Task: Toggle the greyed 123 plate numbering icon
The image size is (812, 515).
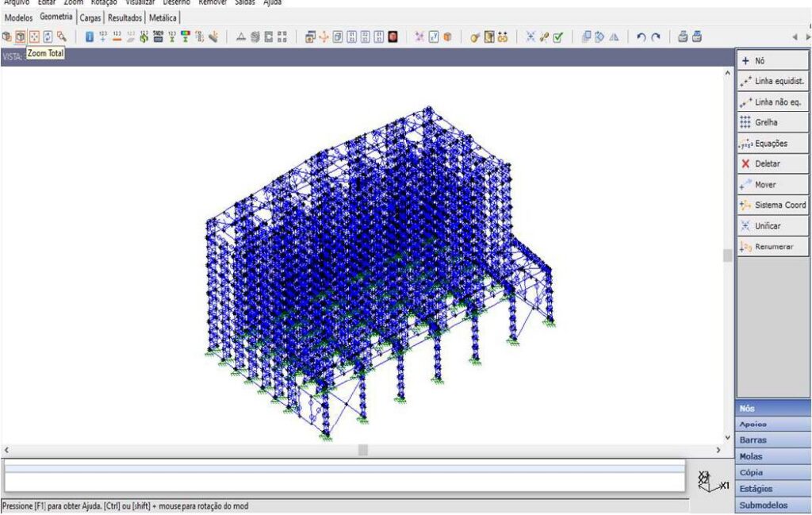Action: click(x=131, y=37)
